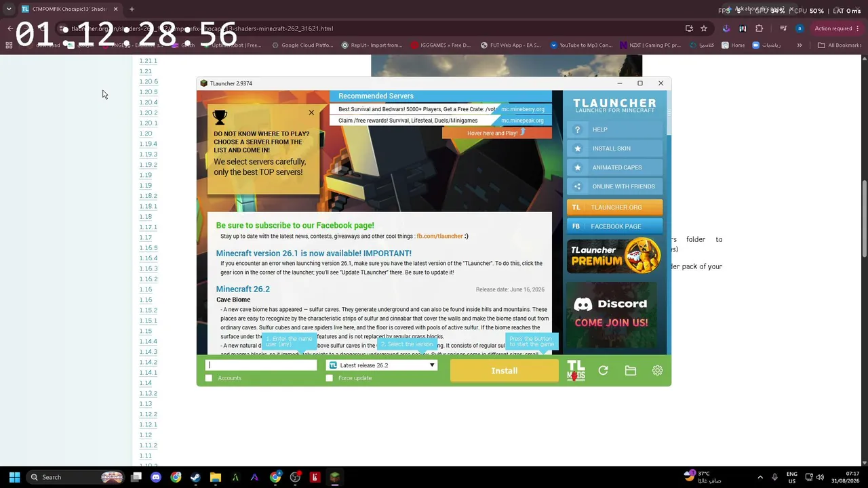Click the browser back arrow
The height and width of the screenshot is (488, 868).
(x=9, y=28)
